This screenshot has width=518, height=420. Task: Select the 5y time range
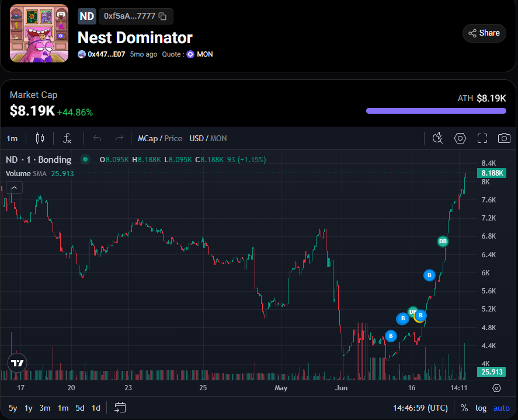13,408
